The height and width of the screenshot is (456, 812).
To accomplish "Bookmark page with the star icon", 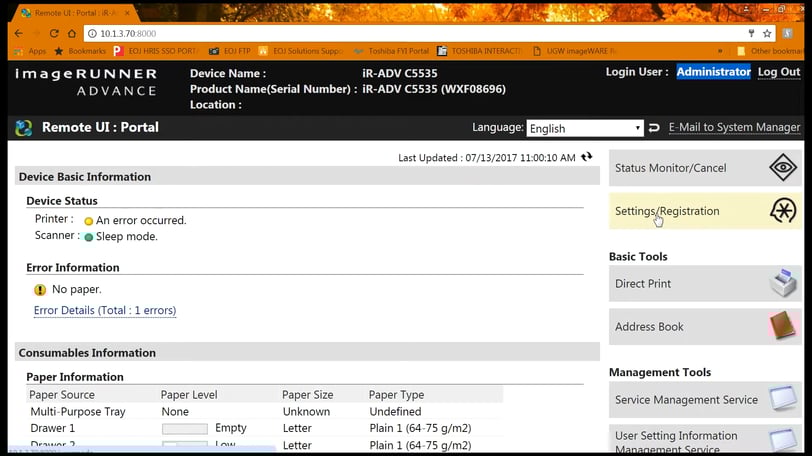I will point(767,34).
